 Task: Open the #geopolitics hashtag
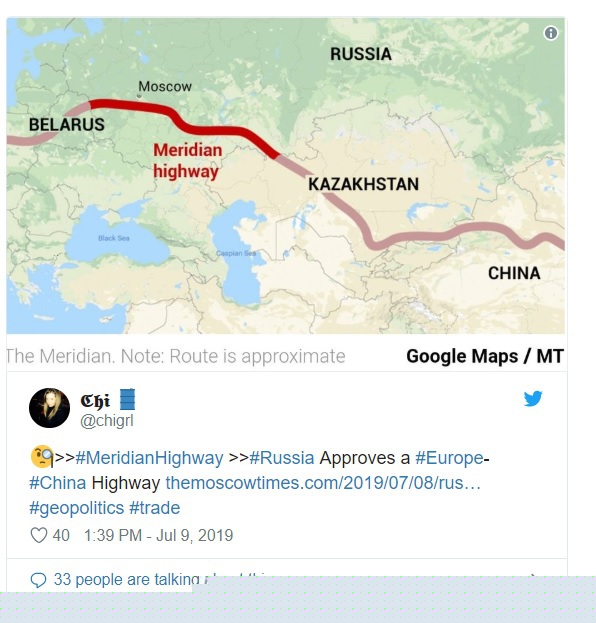click(77, 508)
